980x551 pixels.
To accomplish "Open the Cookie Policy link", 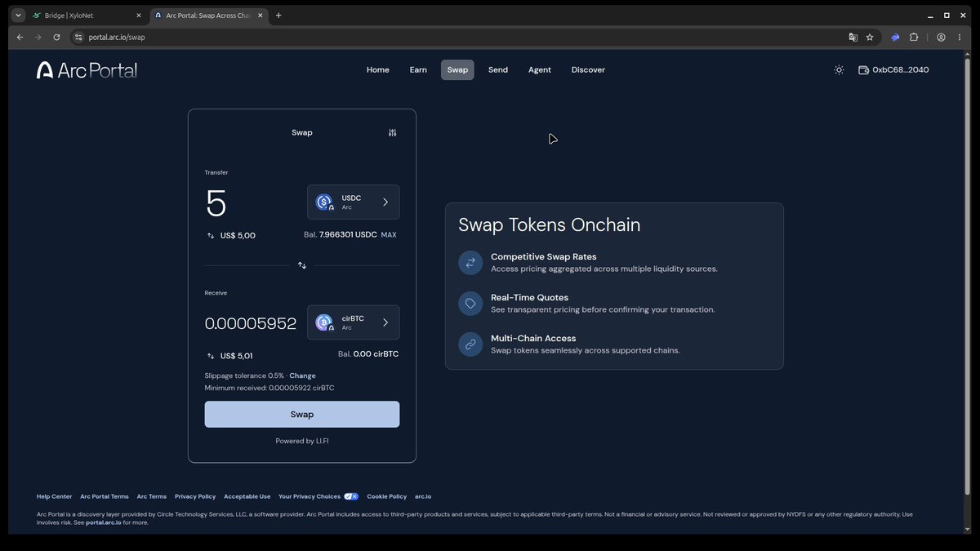I will tap(387, 496).
